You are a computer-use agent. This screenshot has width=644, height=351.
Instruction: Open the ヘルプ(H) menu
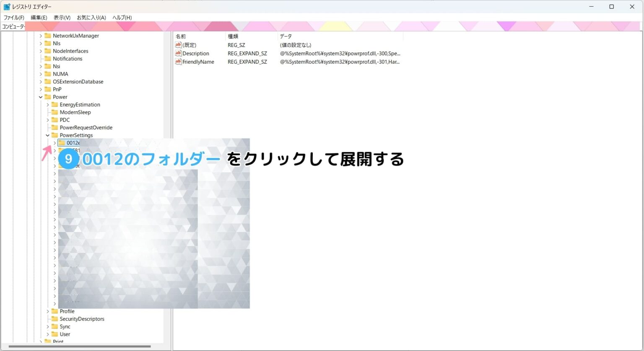(121, 17)
